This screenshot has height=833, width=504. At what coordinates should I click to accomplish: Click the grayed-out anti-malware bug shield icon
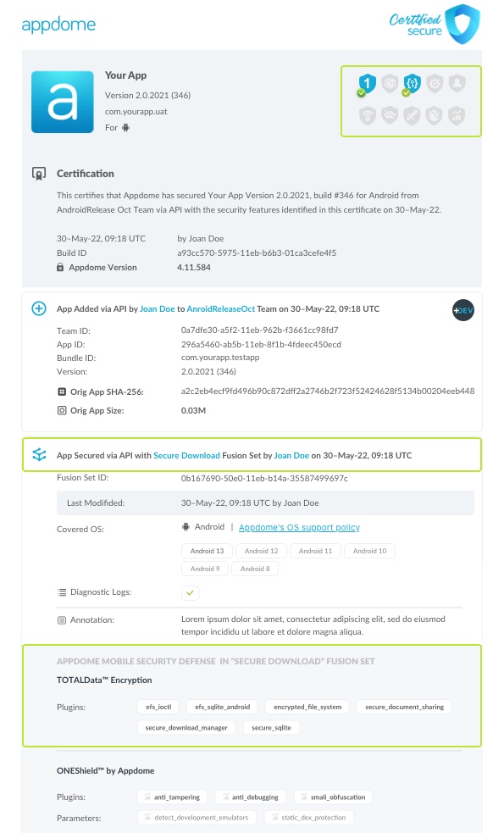[x=435, y=114]
